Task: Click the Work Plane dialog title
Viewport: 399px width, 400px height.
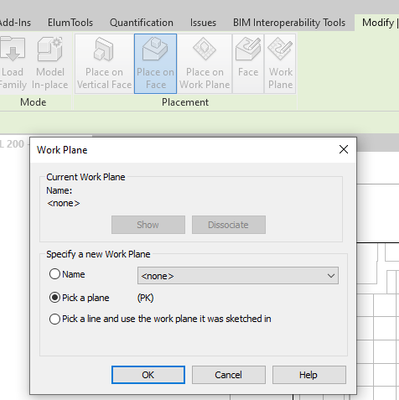Action: pyautogui.click(x=62, y=150)
